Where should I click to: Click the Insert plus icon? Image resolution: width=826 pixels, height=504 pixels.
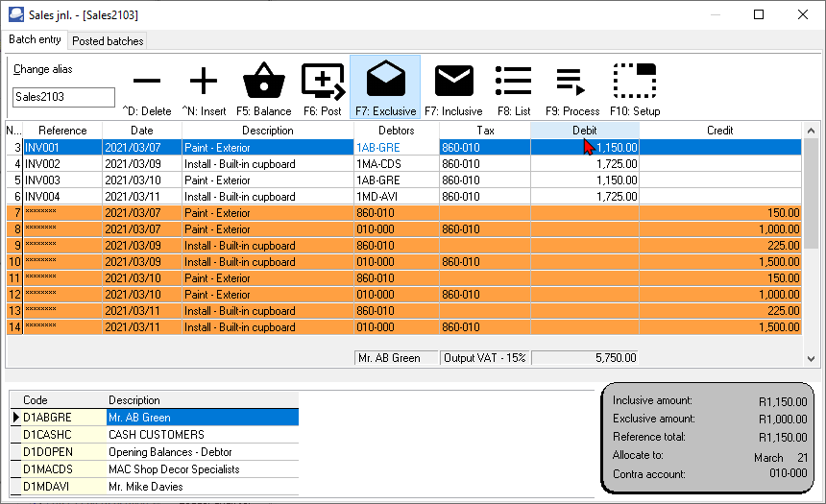click(x=204, y=81)
